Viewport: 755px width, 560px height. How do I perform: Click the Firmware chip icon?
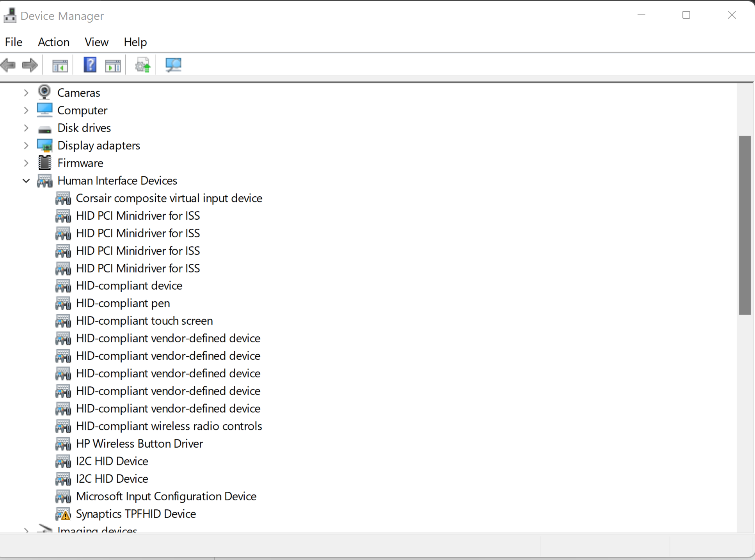[44, 163]
